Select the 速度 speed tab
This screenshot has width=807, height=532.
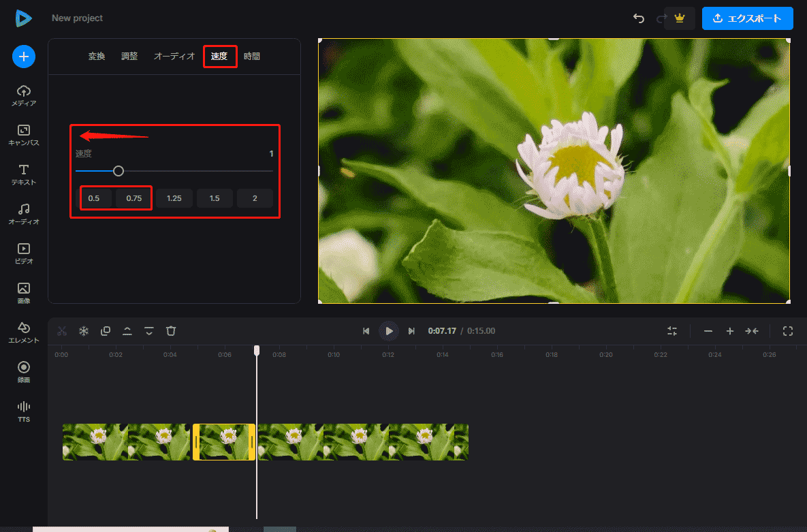click(x=219, y=56)
